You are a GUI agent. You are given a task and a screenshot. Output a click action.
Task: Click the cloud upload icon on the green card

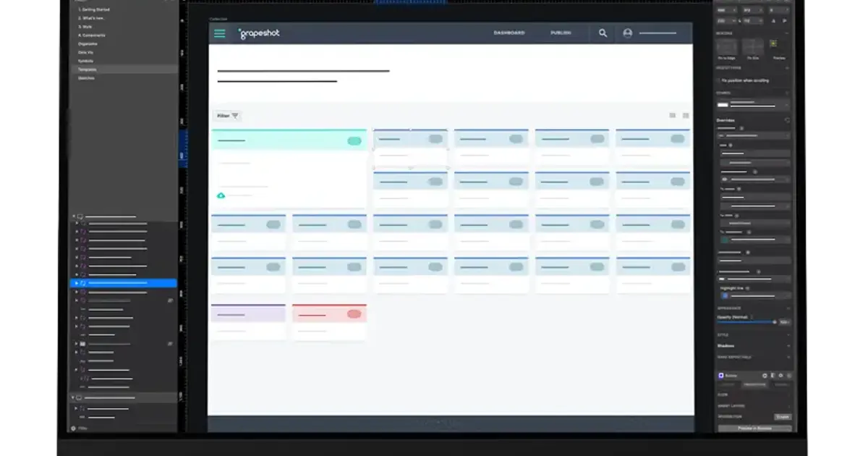221,195
